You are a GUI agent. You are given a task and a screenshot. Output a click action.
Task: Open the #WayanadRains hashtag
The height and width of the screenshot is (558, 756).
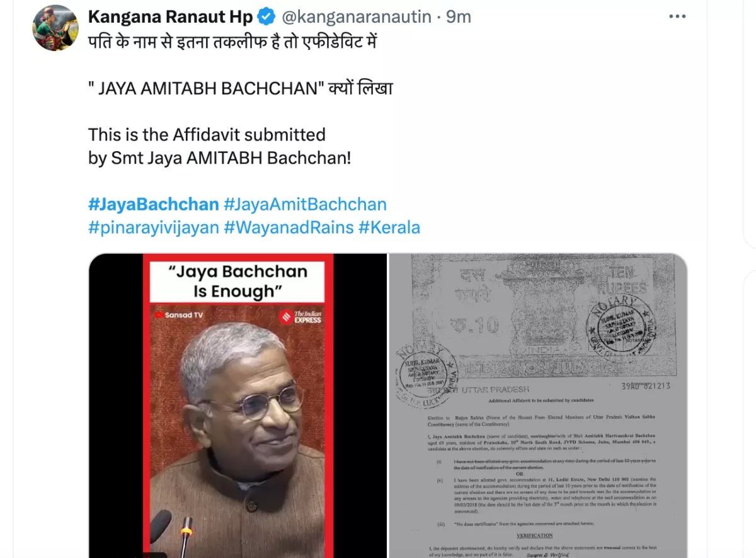(x=289, y=227)
